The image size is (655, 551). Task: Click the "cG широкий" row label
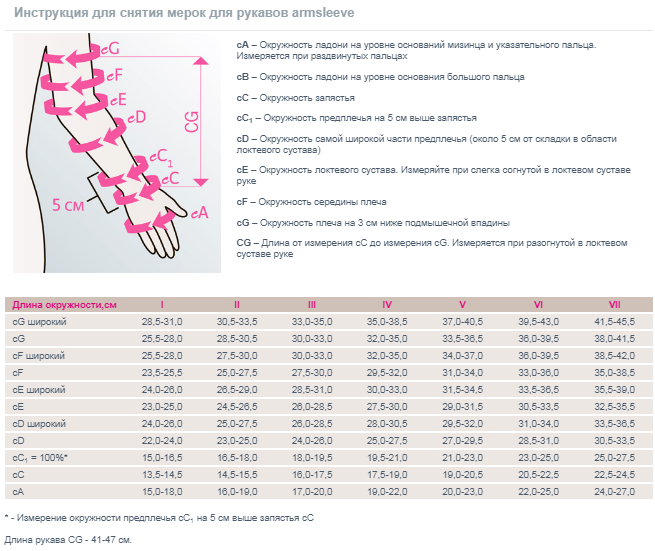(39, 321)
